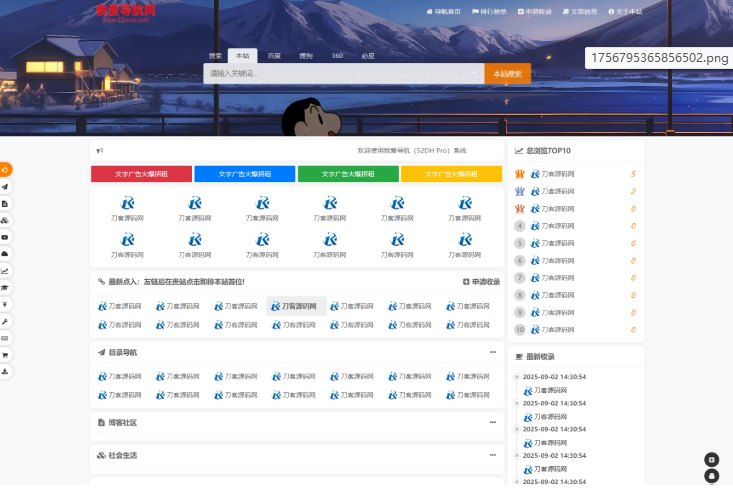Click the paper plane sidebar icon
733x504 pixels.
click(x=5, y=187)
